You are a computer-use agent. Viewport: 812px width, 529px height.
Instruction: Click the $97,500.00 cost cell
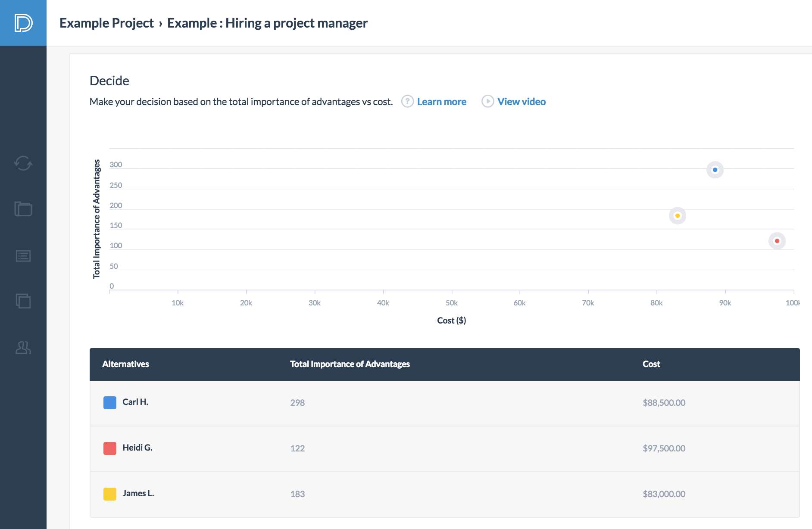(664, 448)
